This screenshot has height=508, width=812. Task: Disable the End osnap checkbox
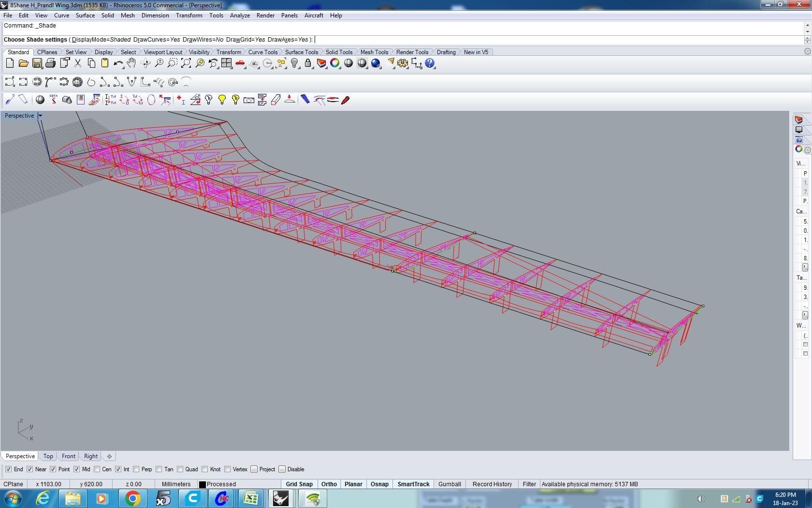(9, 469)
